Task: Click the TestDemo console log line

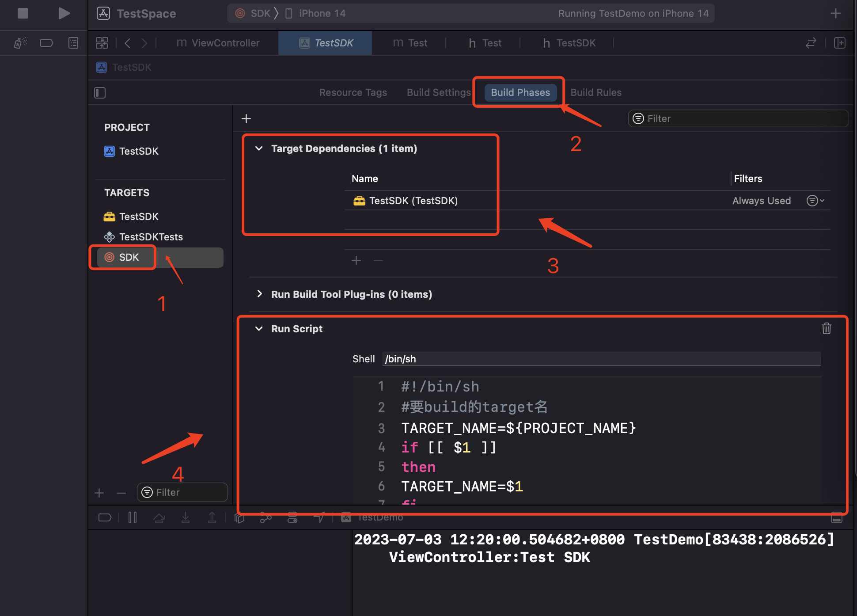Action: (594, 548)
